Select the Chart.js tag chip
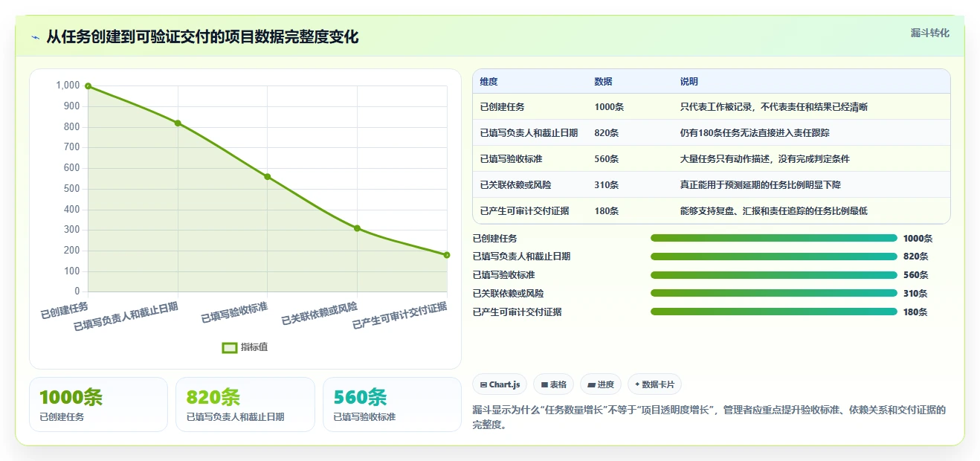Screen dimensions: 980x461 pyautogui.click(x=500, y=384)
